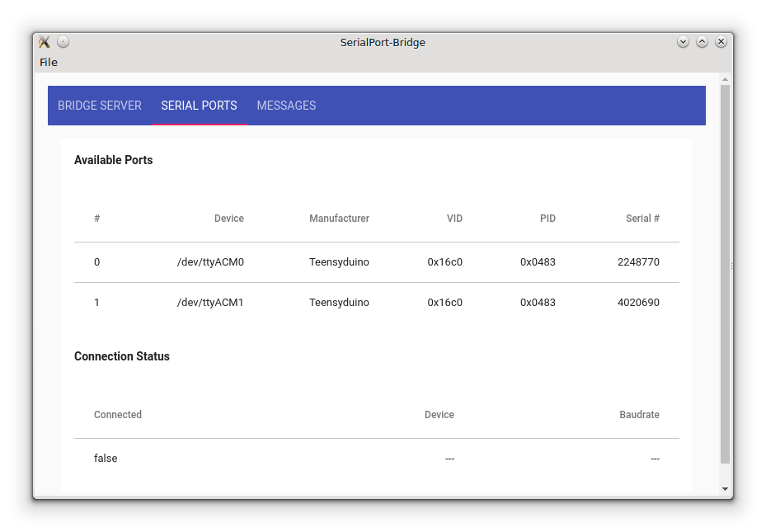Click the scrollbar up arrow

(x=726, y=78)
